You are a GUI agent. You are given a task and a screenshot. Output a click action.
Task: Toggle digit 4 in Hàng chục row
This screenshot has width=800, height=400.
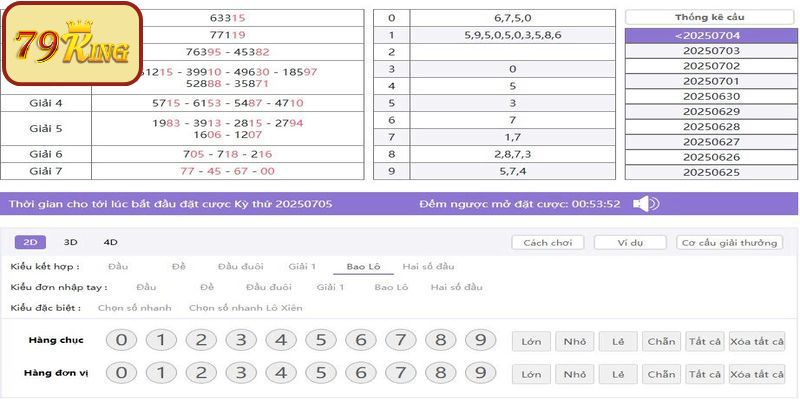281,340
